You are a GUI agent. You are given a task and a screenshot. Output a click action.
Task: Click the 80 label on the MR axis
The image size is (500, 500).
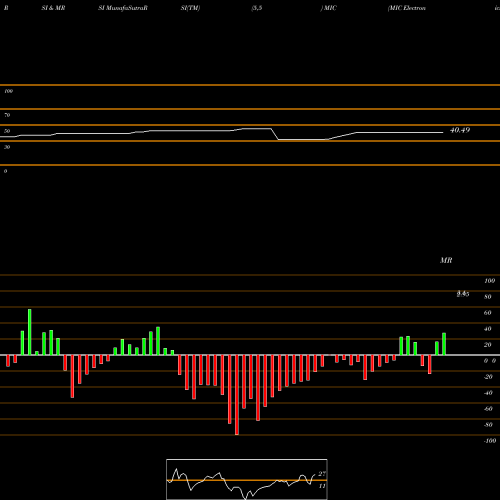pyautogui.click(x=488, y=297)
